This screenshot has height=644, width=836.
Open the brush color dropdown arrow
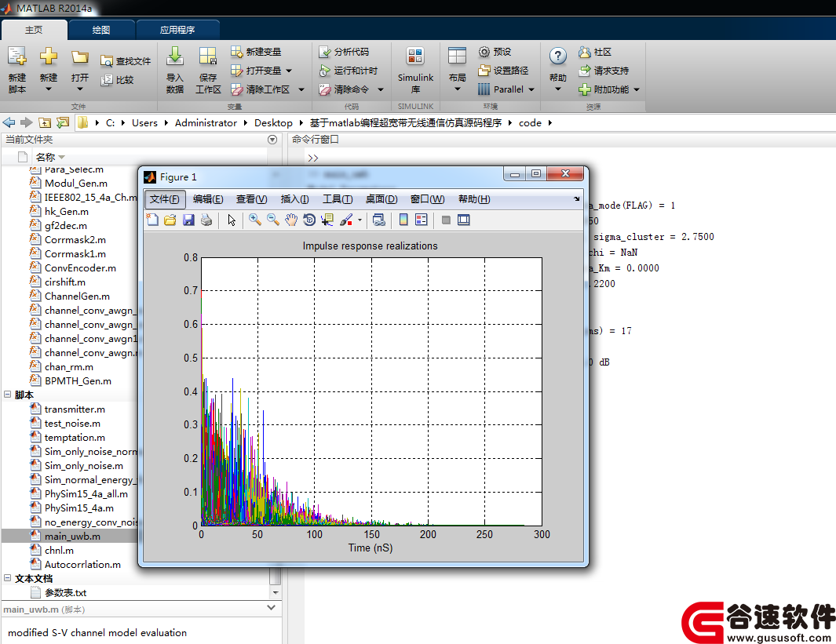pyautogui.click(x=360, y=220)
